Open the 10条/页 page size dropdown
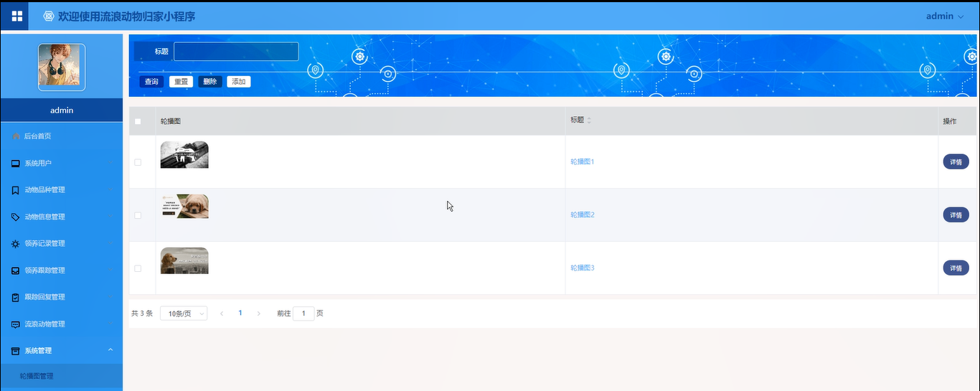Screen dimensions: 980x391 (x=184, y=314)
